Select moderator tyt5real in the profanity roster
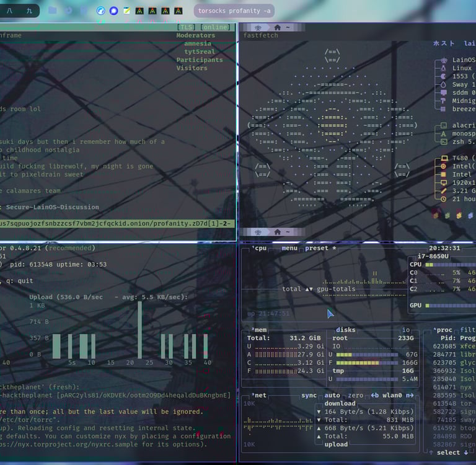The width and height of the screenshot is (476, 465). [200, 51]
